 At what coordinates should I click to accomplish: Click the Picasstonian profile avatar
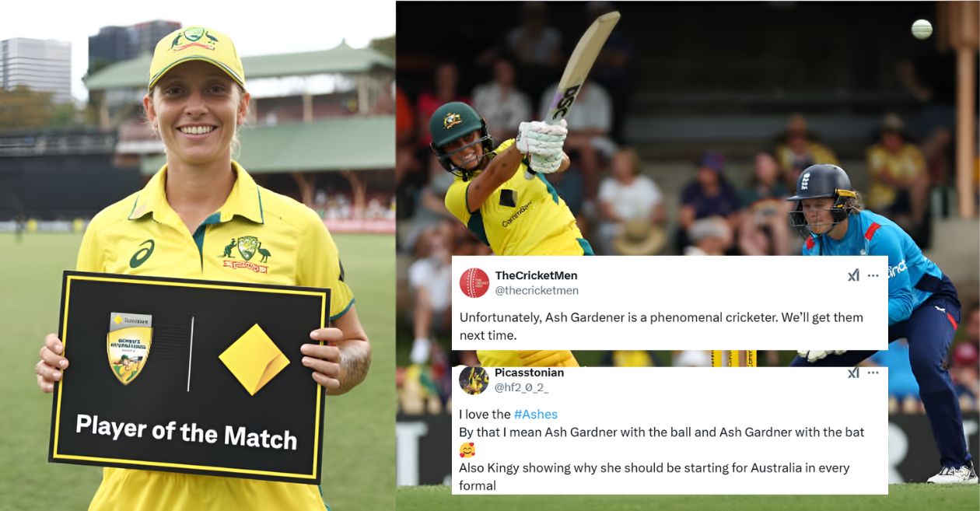coord(474,380)
